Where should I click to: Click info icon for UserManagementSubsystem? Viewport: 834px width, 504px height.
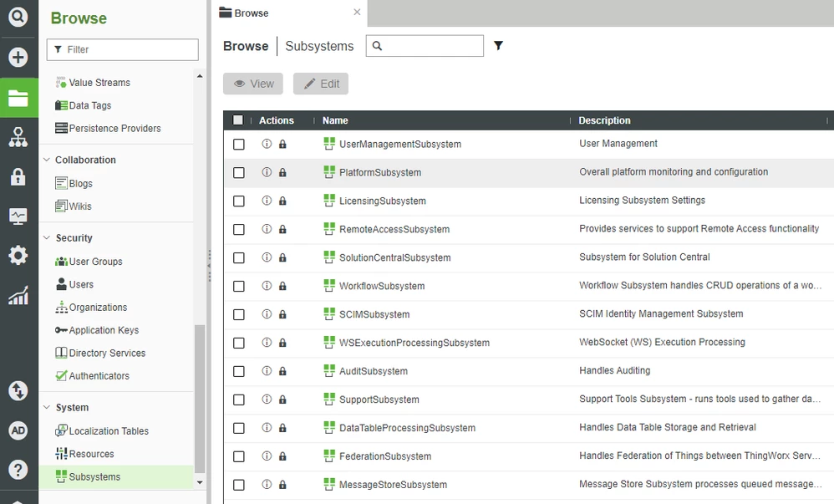click(x=267, y=144)
